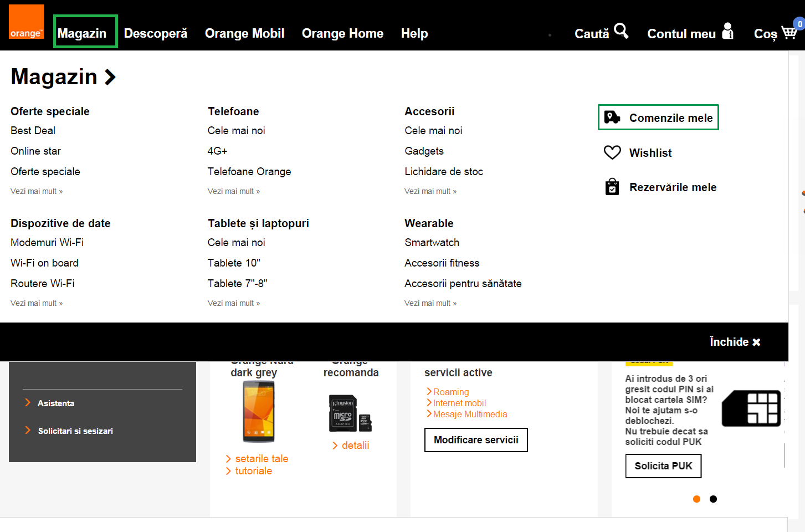Open Online star offers
This screenshot has height=532, width=805.
pyautogui.click(x=36, y=151)
